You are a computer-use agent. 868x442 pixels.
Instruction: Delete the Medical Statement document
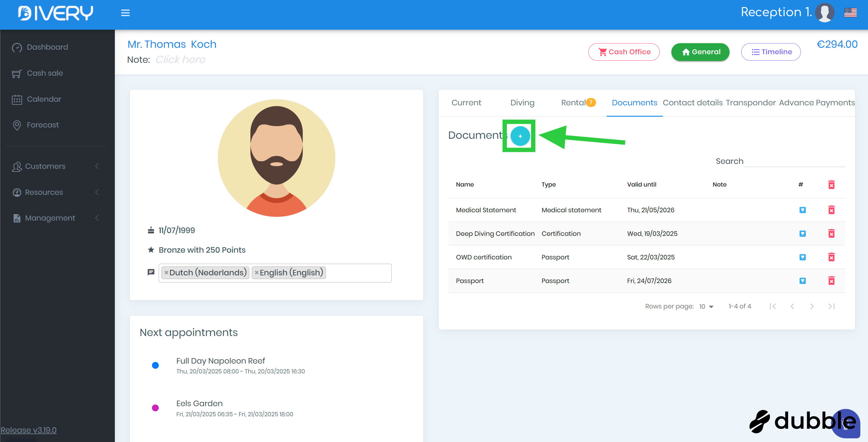(831, 210)
